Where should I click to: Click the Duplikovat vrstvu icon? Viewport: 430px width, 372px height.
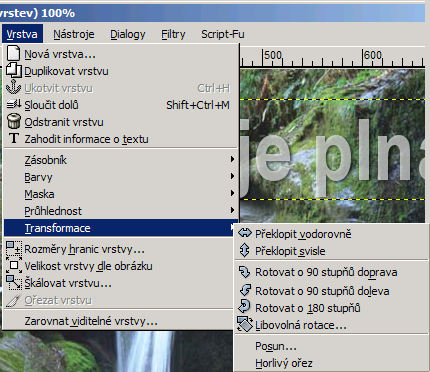(14, 70)
